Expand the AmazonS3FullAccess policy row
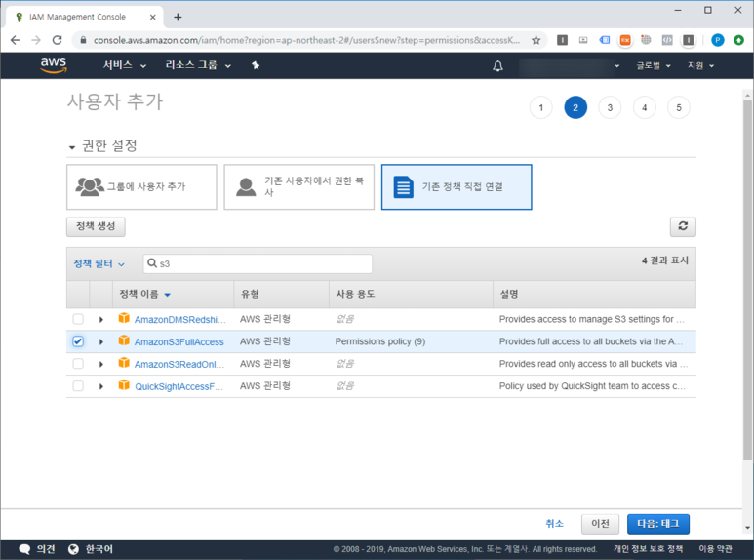This screenshot has height=560, width=754. pyautogui.click(x=101, y=341)
